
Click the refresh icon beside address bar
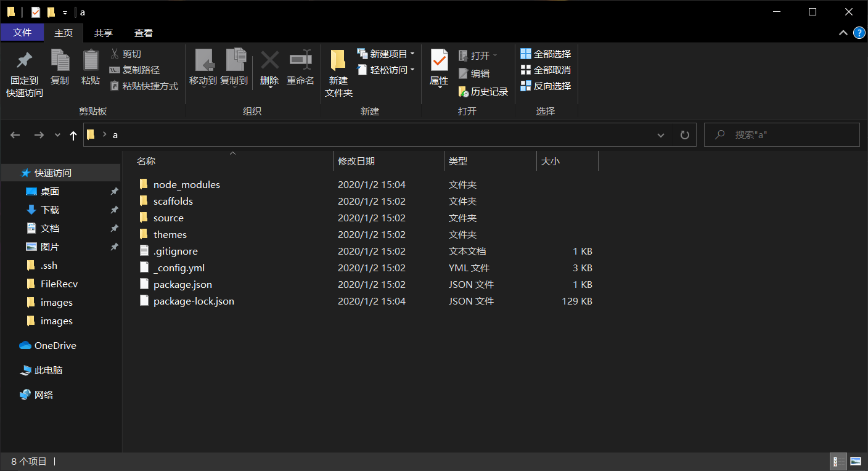684,135
